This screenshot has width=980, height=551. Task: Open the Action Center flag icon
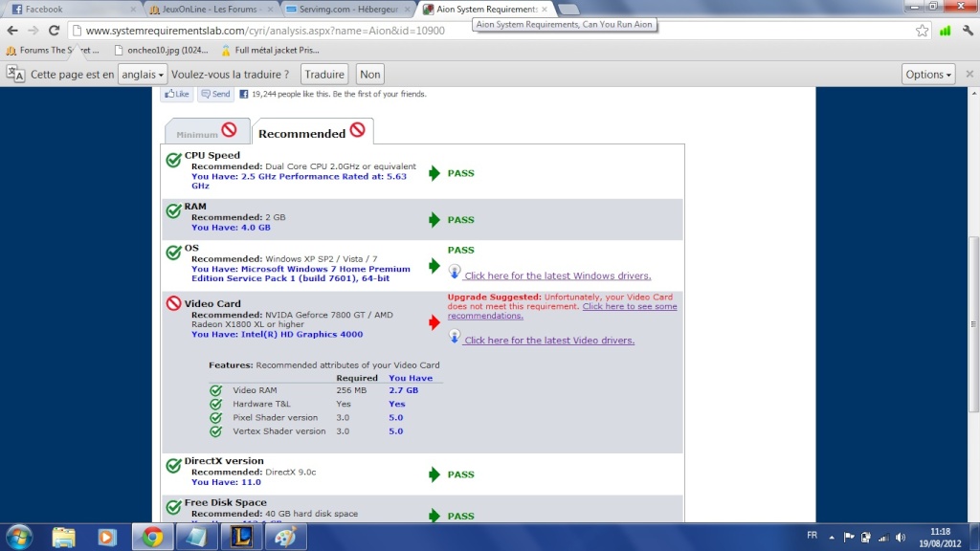(849, 538)
